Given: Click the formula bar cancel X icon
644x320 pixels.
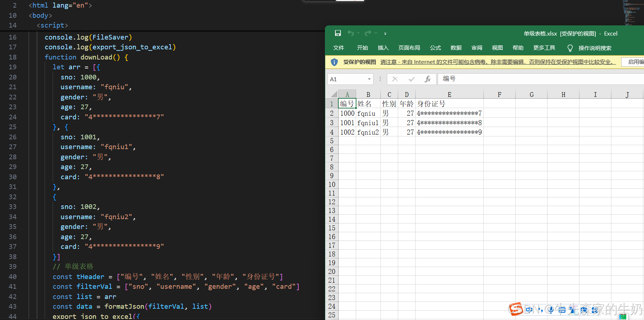Looking at the screenshot, I should click(x=395, y=79).
